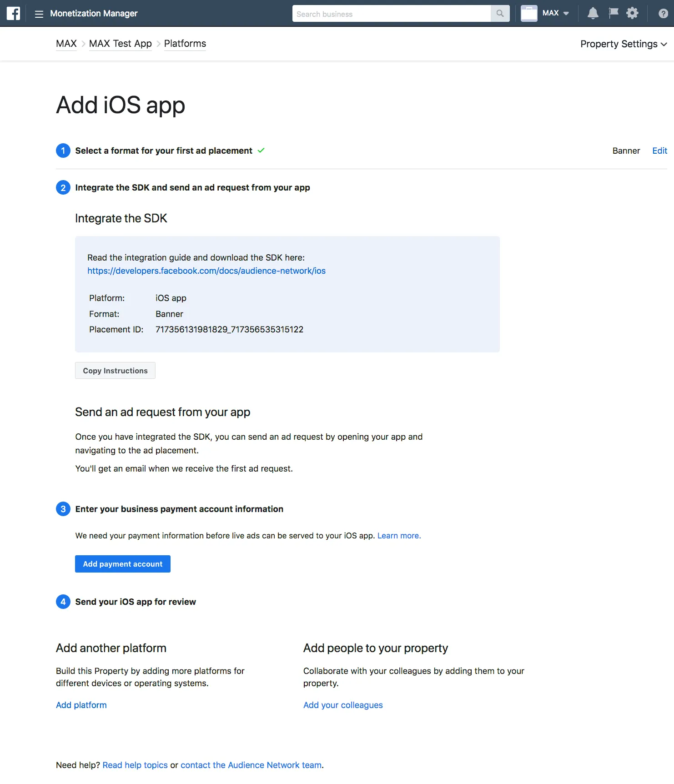Open the settings gear icon
Viewport: 674px width, 784px height.
tap(632, 13)
